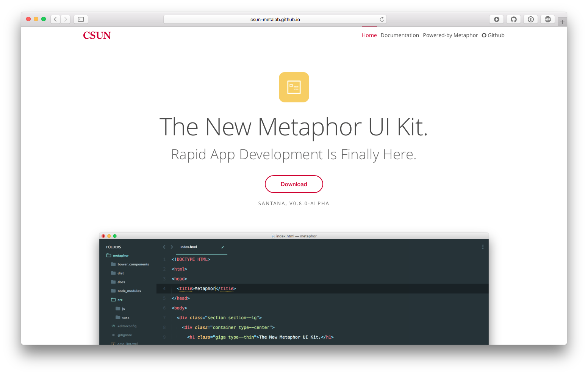Click the yellow Metaphor kit logo icon

point(294,87)
